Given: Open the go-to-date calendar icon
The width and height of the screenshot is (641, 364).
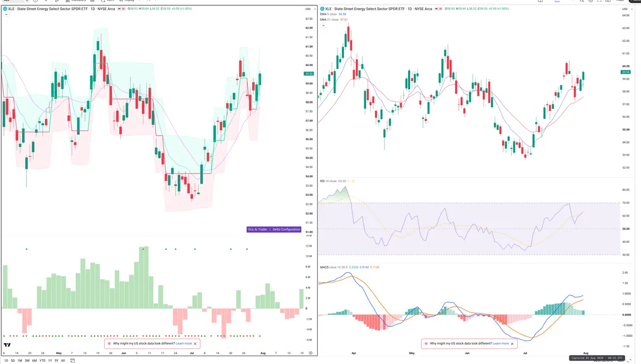Looking at the screenshot, I should [x=72, y=360].
